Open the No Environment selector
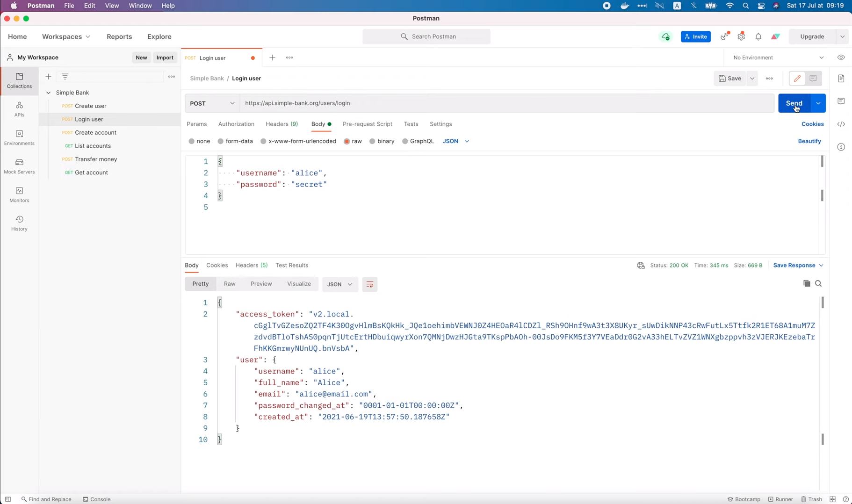Screen dimensions: 852x504 [779, 58]
